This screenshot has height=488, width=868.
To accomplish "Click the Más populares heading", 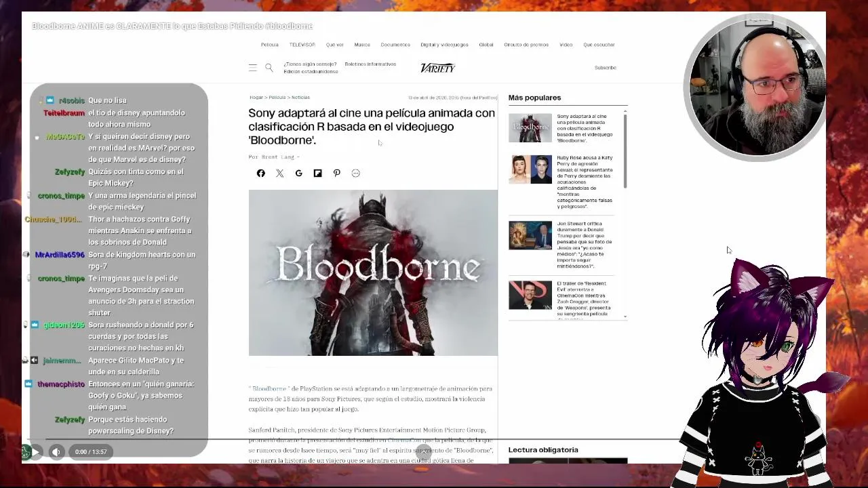I will 535,98.
